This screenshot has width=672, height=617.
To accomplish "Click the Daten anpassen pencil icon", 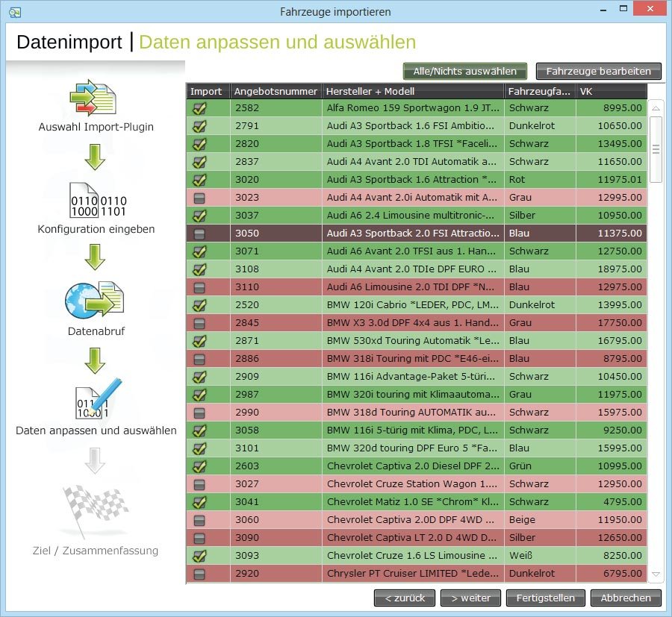I will (x=98, y=399).
